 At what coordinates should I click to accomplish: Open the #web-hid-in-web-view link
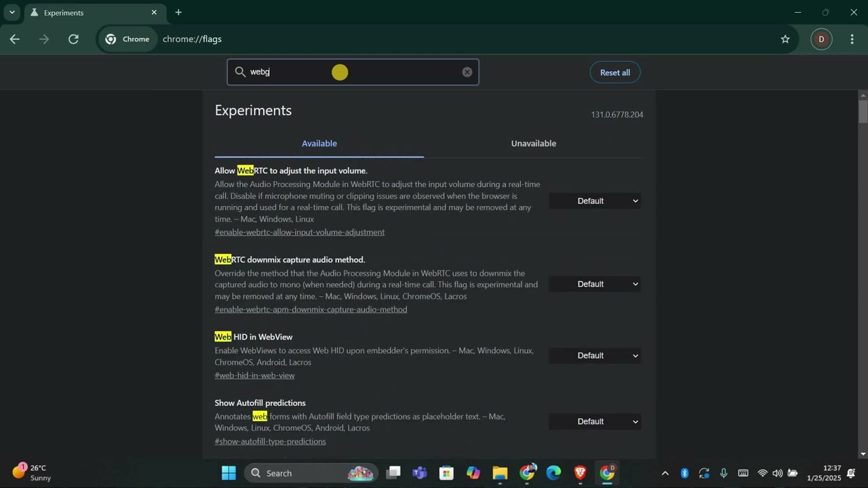[255, 375]
